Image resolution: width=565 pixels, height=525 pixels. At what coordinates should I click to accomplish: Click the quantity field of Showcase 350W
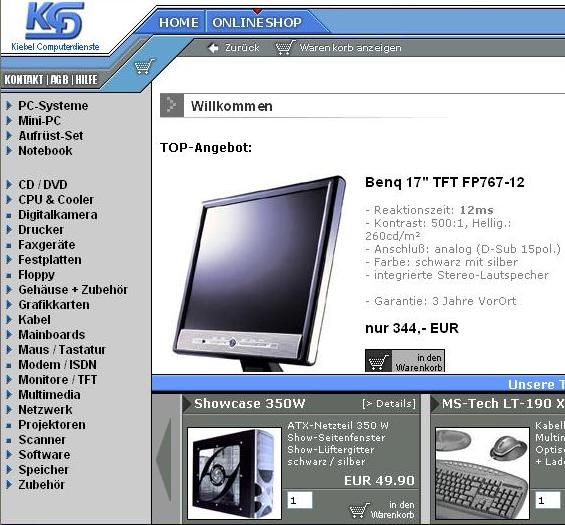tap(300, 500)
